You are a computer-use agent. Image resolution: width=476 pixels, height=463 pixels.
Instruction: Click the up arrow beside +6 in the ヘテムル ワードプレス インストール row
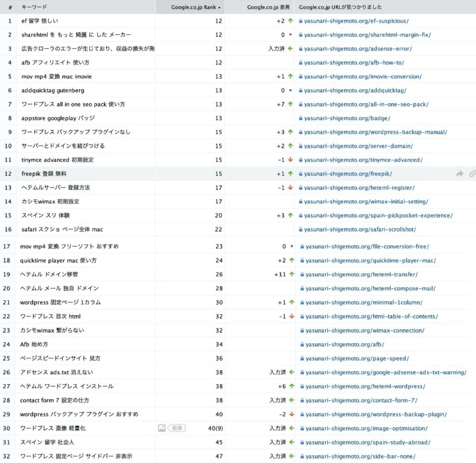click(x=292, y=386)
